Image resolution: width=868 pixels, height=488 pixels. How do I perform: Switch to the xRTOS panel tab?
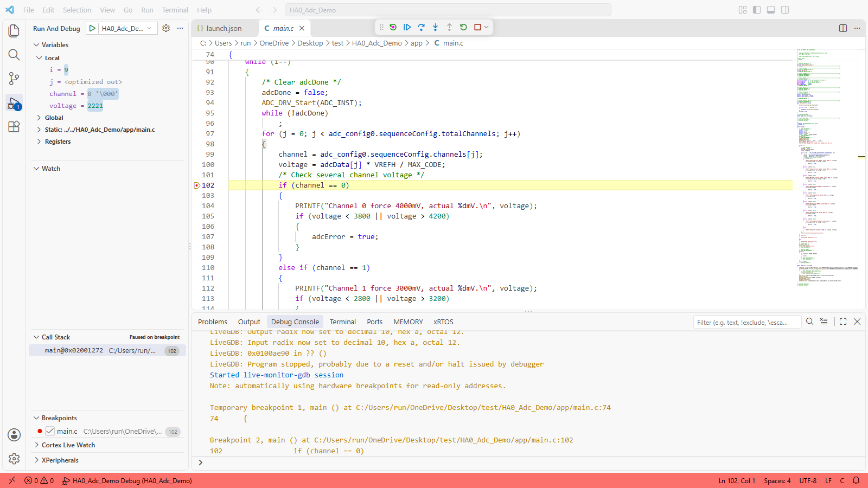click(x=443, y=322)
